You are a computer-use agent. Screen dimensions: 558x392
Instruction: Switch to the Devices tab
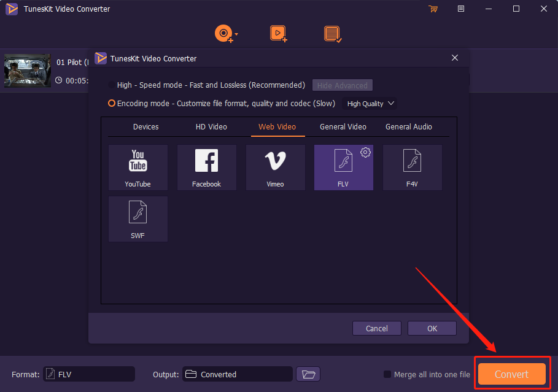point(146,126)
